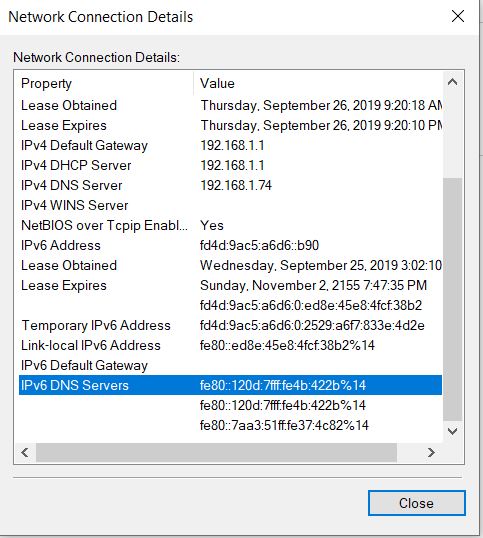Click the vertical scrollbar thumb
483x538 pixels.
452,299
